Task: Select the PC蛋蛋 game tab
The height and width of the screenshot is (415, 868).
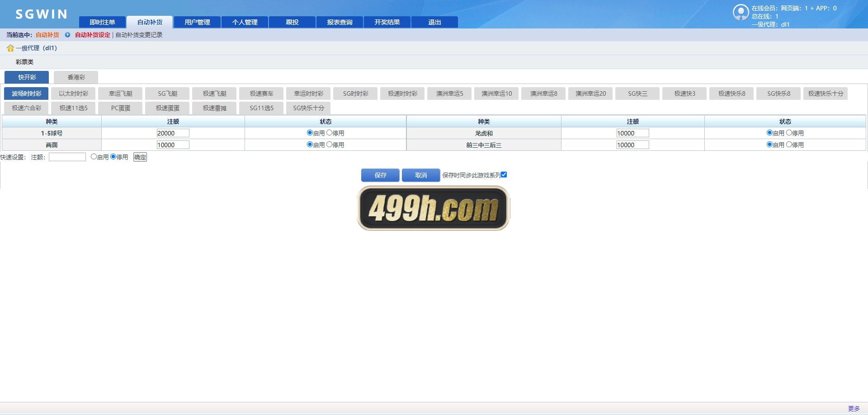Action: [120, 108]
